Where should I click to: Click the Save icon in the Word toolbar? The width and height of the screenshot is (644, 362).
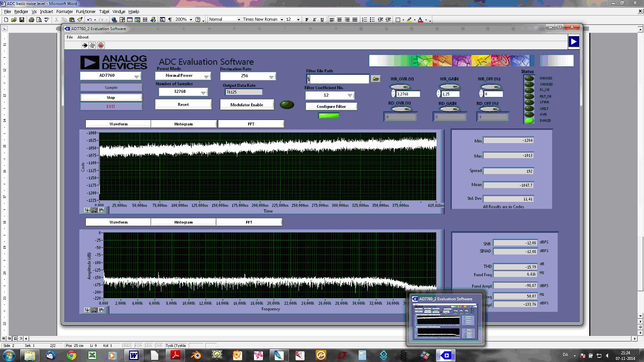pos(22,20)
